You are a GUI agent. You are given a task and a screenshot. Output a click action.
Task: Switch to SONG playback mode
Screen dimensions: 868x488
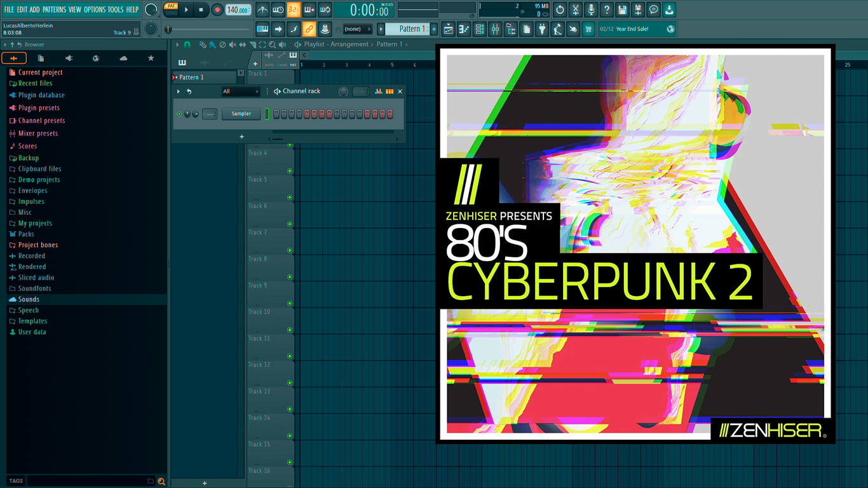[171, 13]
